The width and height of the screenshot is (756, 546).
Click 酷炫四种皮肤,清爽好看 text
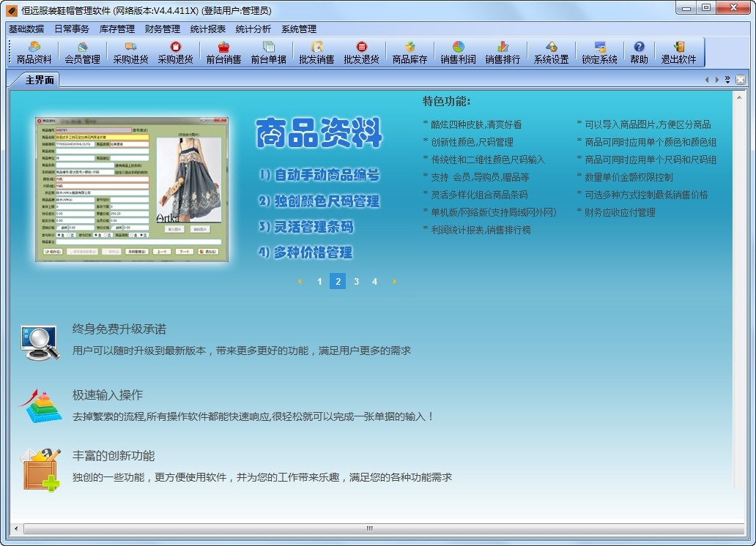tap(476, 125)
